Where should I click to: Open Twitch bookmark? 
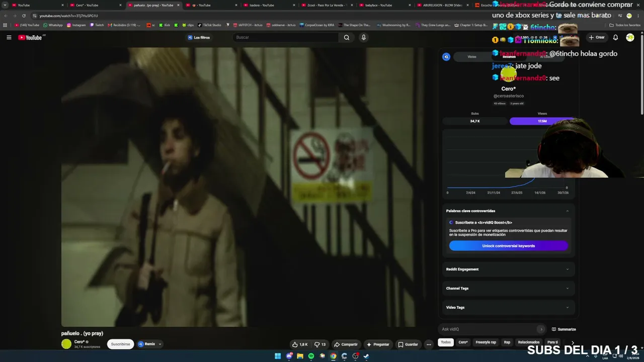coord(97,25)
